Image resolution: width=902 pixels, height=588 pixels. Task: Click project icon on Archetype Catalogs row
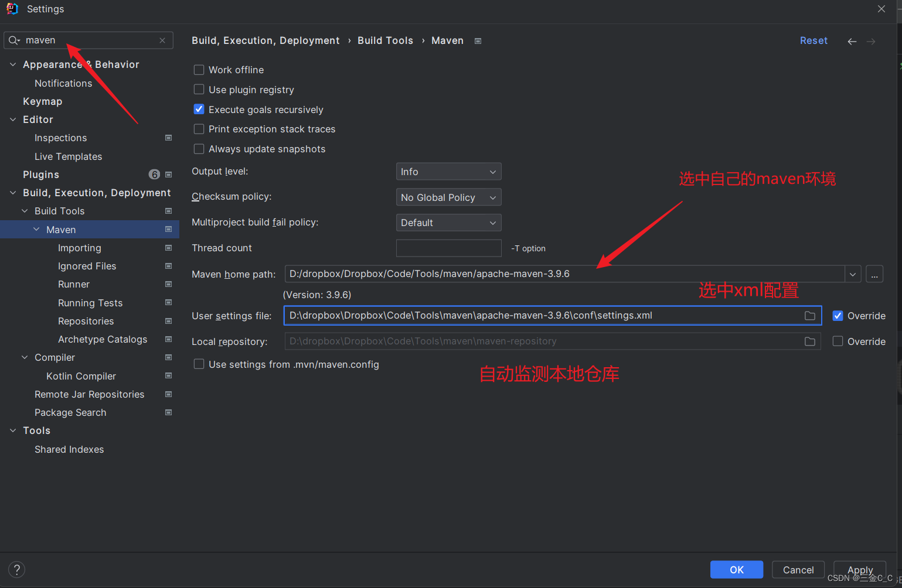tap(169, 339)
